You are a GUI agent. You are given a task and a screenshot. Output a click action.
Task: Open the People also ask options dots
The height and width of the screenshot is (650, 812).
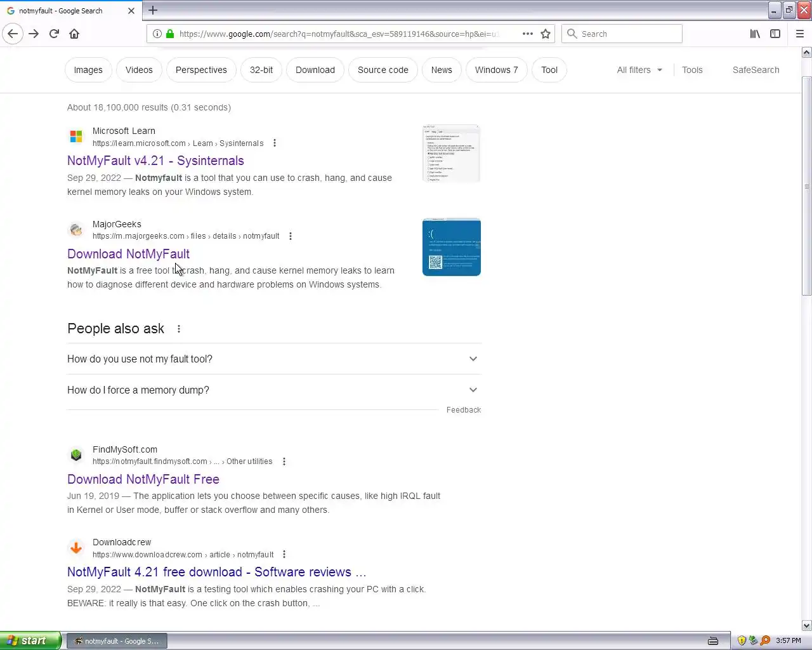point(179,329)
